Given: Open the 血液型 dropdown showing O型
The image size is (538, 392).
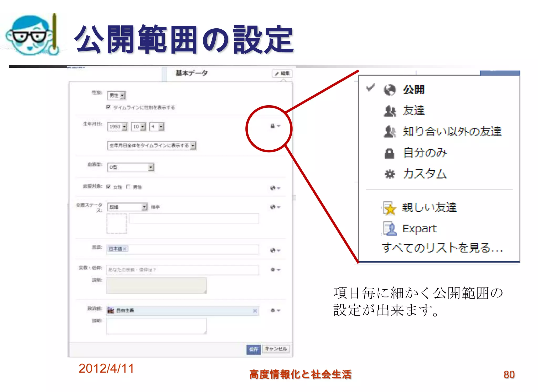Looking at the screenshot, I should point(131,167).
